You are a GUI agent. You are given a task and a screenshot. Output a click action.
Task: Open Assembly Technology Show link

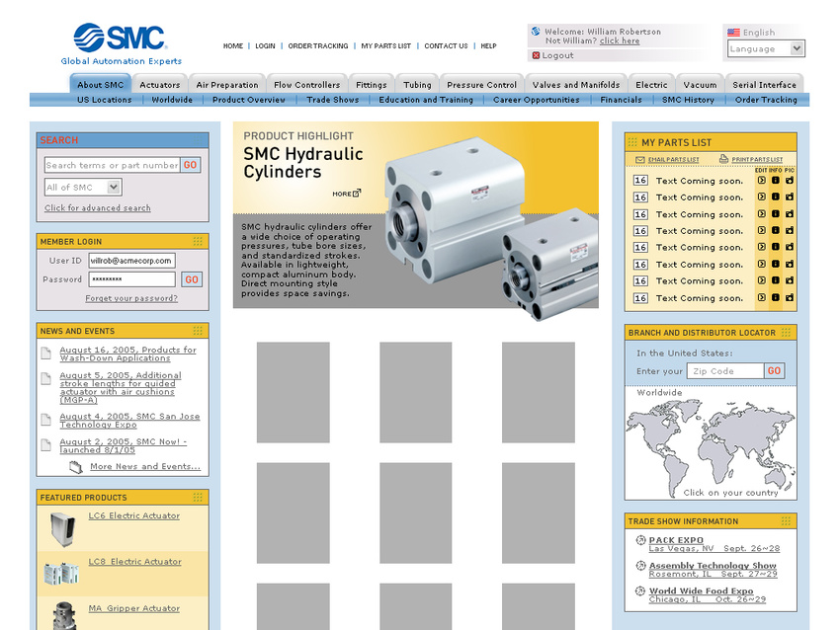(x=713, y=565)
